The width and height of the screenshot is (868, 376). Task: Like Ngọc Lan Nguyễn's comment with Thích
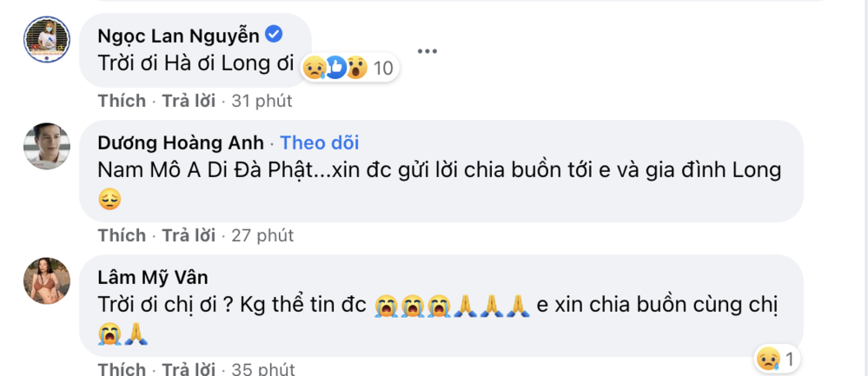tap(122, 101)
